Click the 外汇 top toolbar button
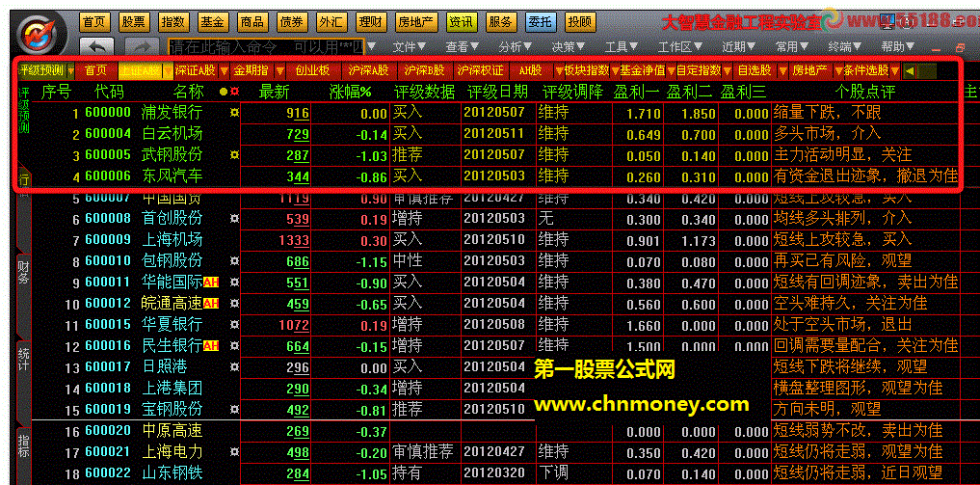The image size is (980, 485). tap(331, 22)
